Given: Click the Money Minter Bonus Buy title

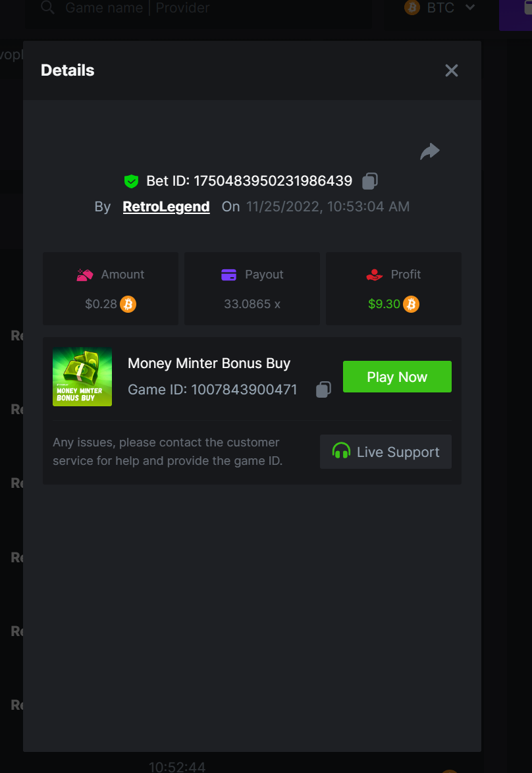Looking at the screenshot, I should pos(209,363).
